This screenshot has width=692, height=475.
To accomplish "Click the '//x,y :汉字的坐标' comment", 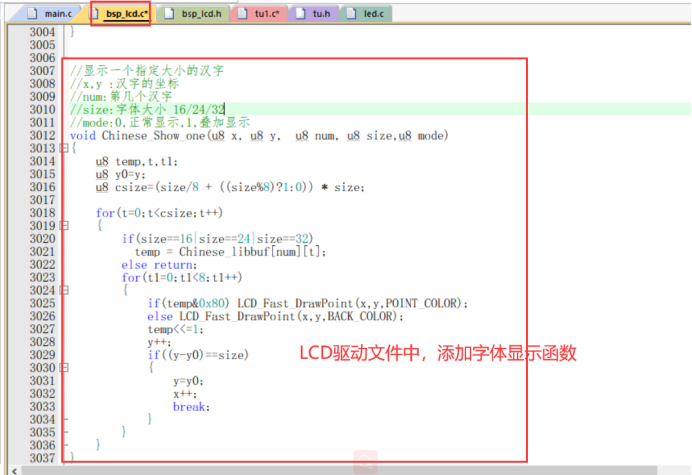I will [124, 83].
